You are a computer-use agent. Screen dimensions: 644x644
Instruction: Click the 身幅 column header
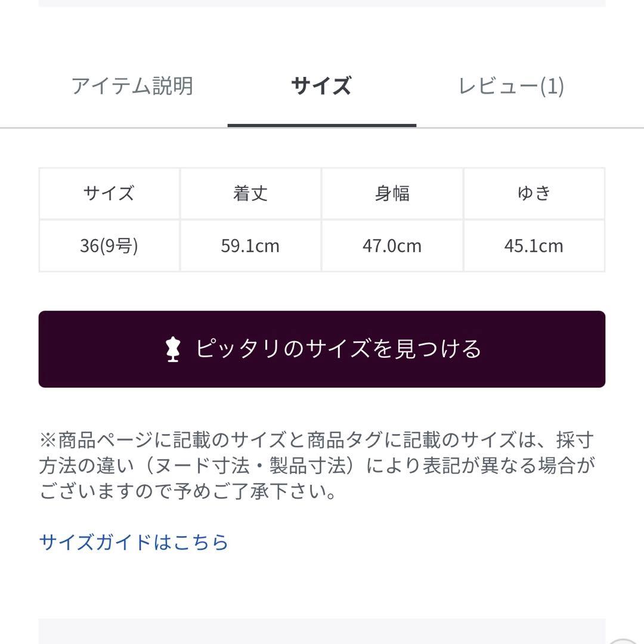392,193
